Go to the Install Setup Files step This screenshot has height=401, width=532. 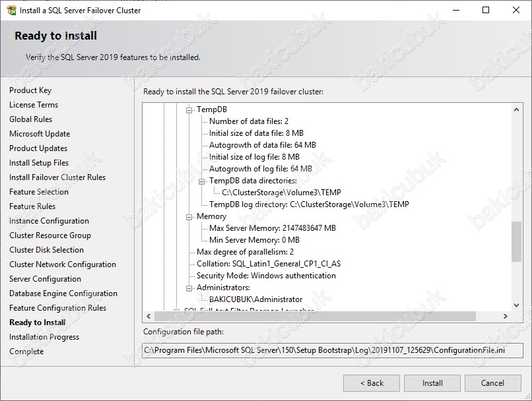[39, 163]
